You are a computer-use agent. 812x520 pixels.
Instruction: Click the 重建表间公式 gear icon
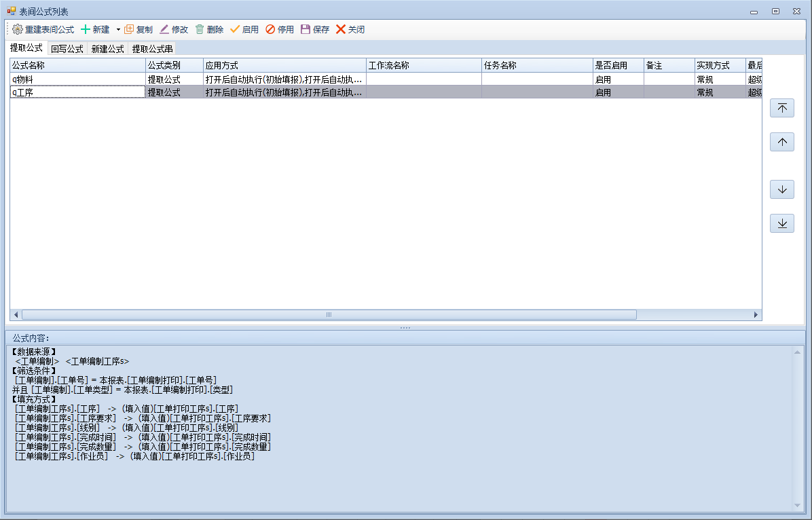point(18,30)
